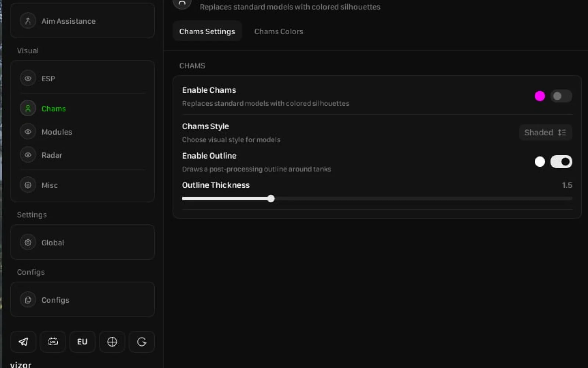Switch to the Chams Colors tab
The width and height of the screenshot is (588, 368).
tap(279, 32)
